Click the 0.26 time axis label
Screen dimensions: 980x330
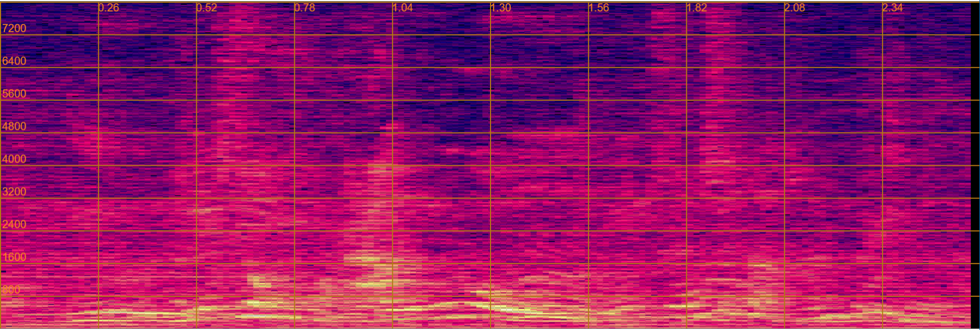109,8
